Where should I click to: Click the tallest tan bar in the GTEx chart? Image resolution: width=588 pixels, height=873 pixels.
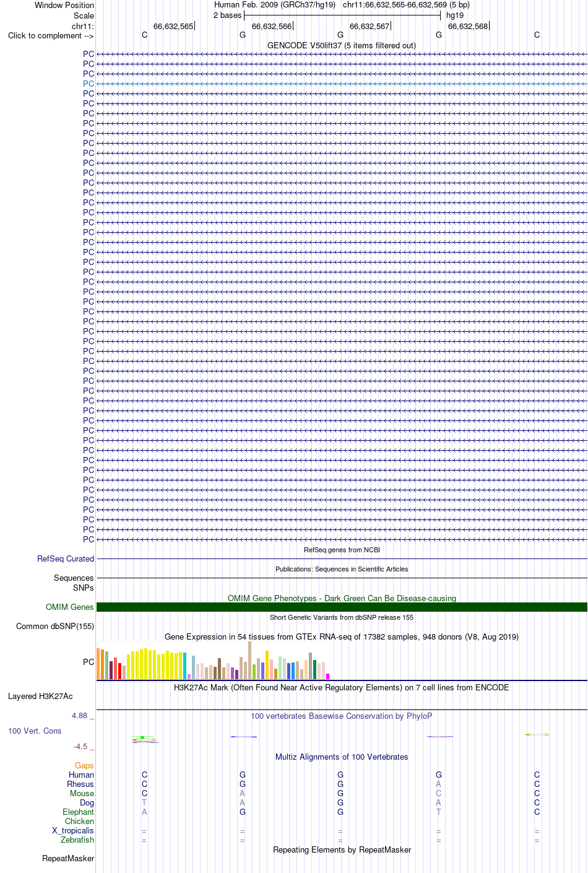(x=249, y=661)
